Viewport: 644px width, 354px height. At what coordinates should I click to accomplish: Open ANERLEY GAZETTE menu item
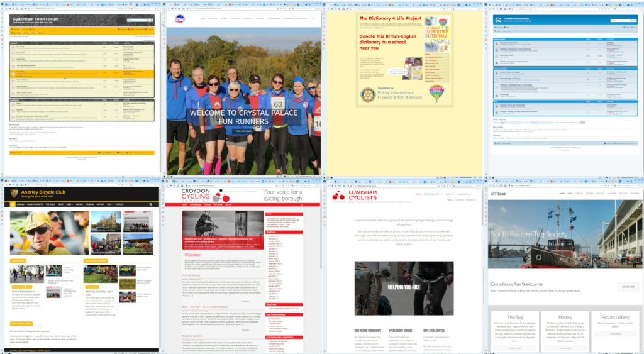pyautogui.click(x=35, y=204)
